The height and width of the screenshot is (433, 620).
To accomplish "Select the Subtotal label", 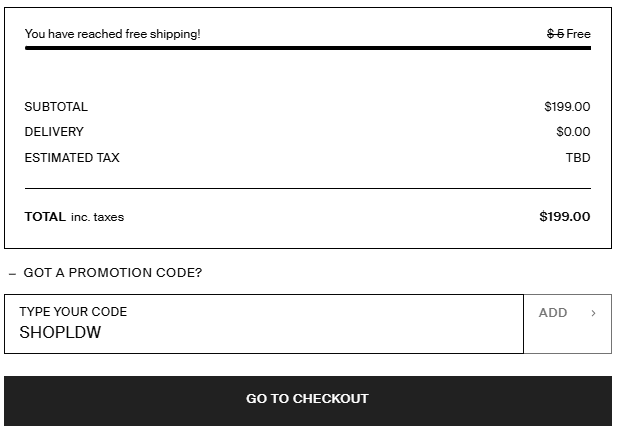I will [56, 107].
